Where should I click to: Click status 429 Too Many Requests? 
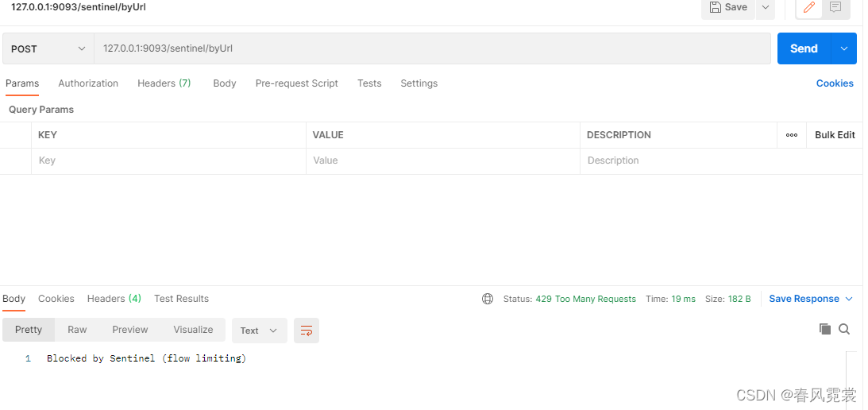[585, 299]
